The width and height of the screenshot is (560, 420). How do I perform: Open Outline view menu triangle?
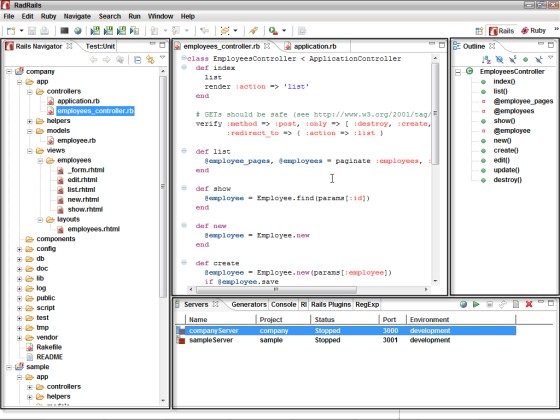551,58
